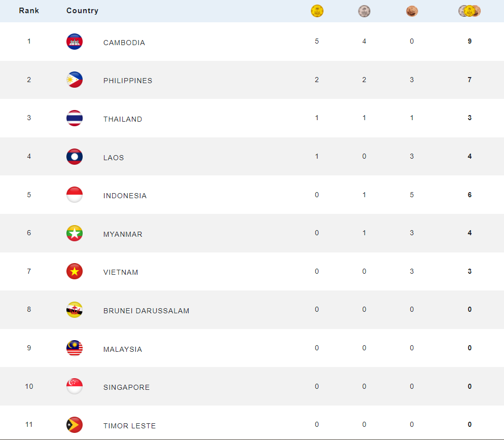This screenshot has height=440, width=504.
Task: Click the Vietnam flag icon
Action: (75, 271)
